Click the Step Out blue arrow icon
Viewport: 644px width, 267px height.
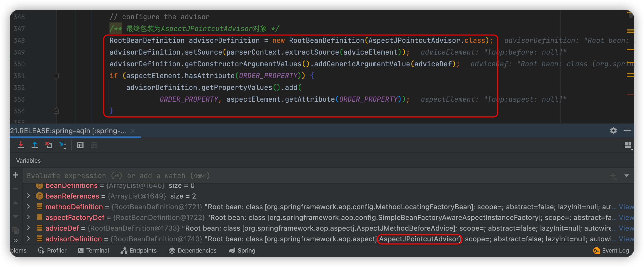coord(35,145)
